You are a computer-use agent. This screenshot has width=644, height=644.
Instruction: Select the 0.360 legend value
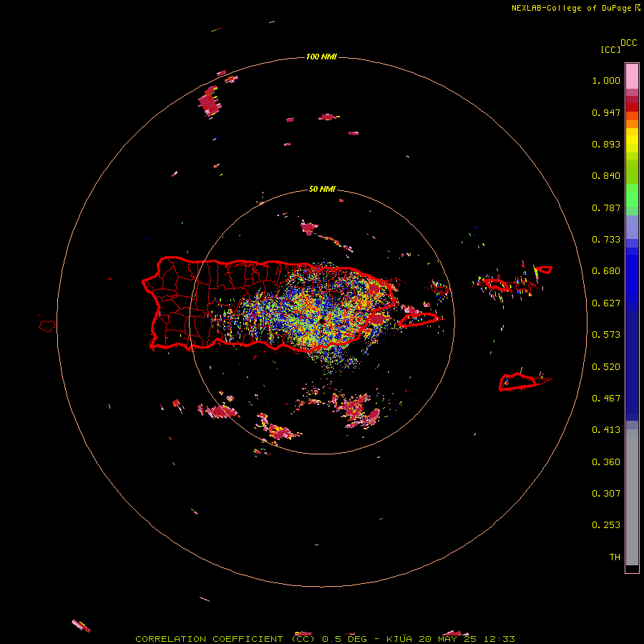click(x=606, y=462)
